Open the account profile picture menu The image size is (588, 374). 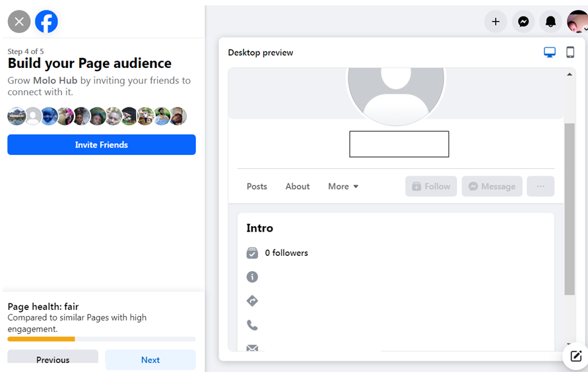point(577,22)
